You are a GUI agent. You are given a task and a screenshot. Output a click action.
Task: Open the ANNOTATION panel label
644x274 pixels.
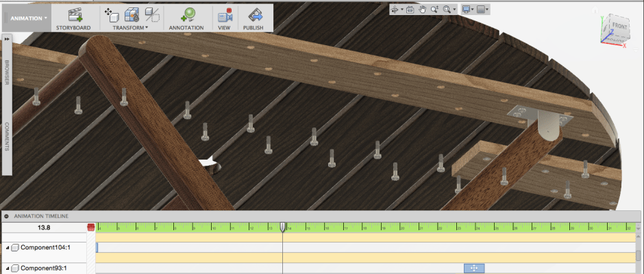point(186,28)
